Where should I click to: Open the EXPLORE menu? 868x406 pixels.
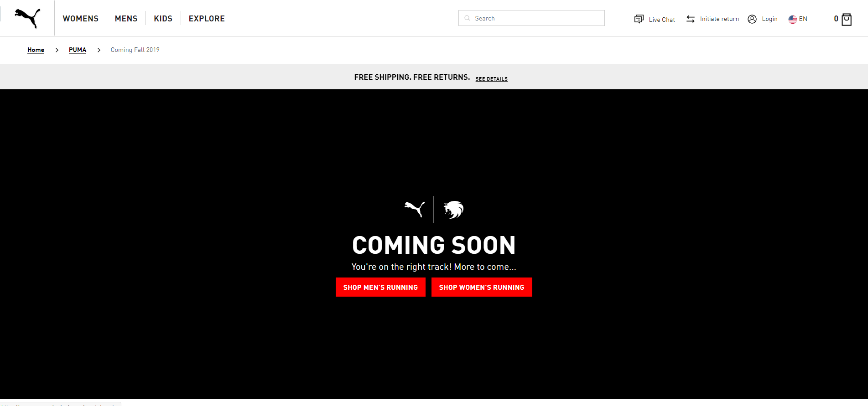[207, 19]
